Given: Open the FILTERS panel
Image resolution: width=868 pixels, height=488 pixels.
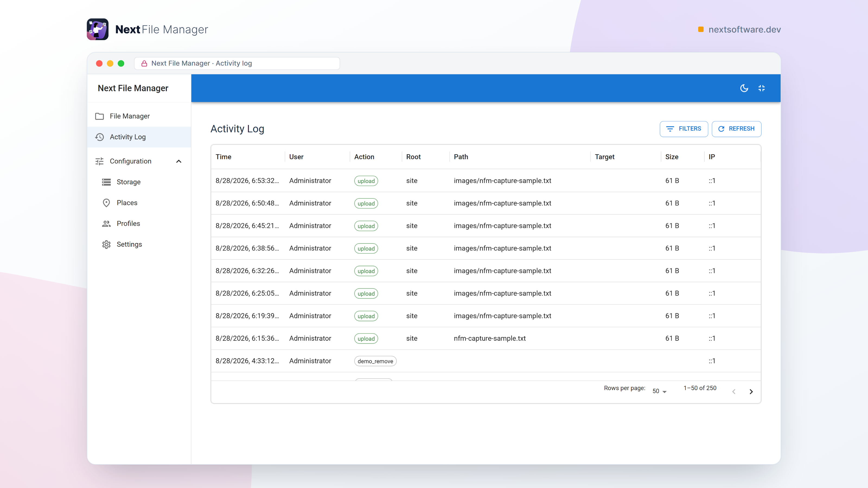Looking at the screenshot, I should point(684,129).
